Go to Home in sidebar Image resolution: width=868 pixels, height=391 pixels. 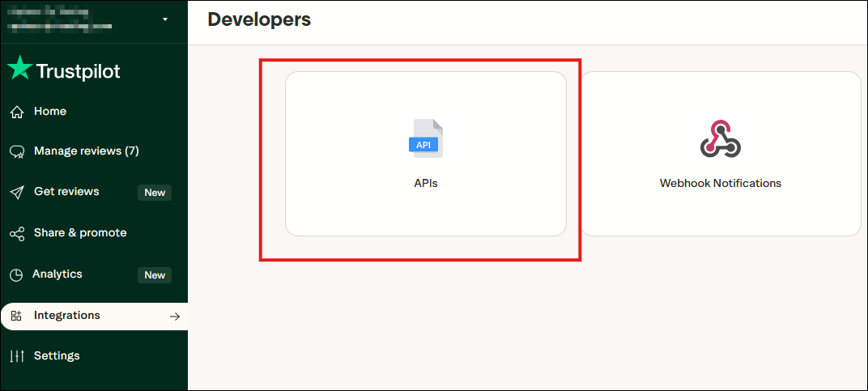[x=50, y=112]
